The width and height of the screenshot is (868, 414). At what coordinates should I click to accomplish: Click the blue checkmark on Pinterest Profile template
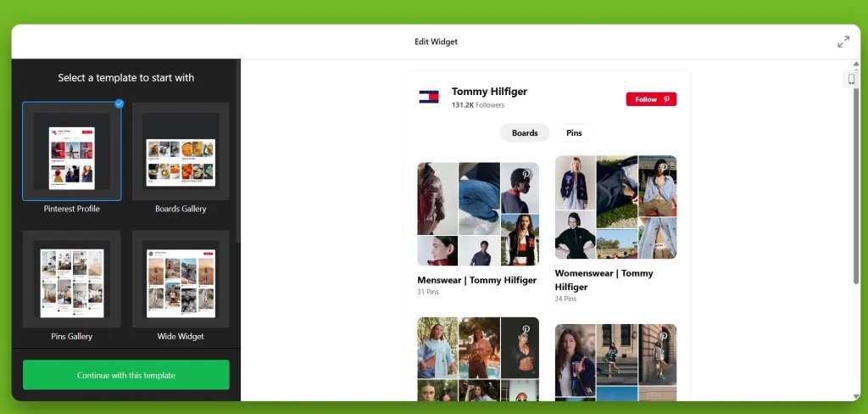pos(119,103)
